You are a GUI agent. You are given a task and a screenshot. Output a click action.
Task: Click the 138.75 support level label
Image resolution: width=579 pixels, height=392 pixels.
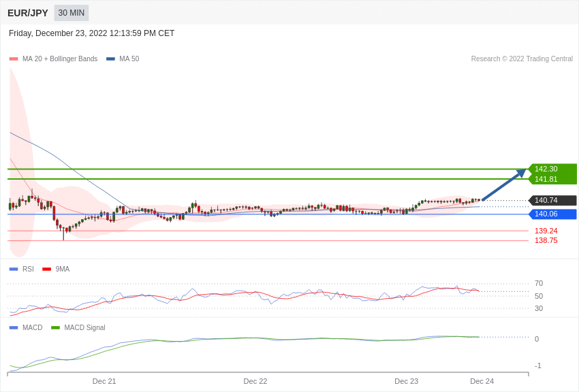tap(546, 240)
